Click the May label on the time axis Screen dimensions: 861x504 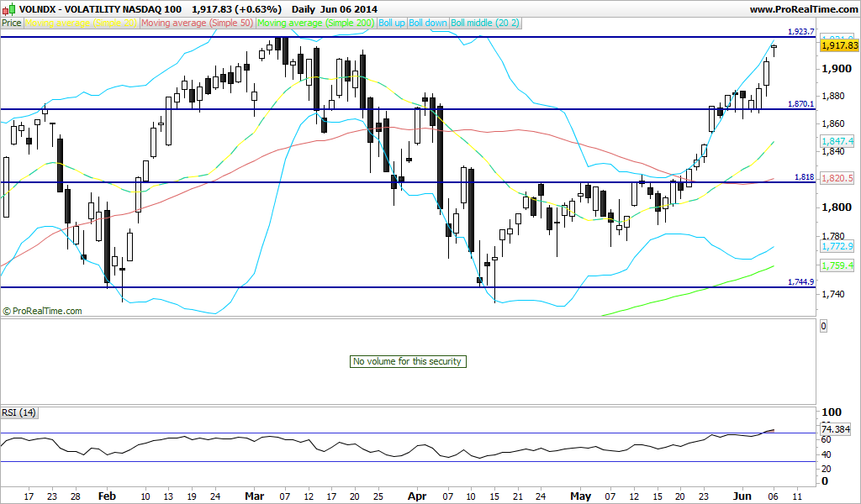click(x=580, y=496)
